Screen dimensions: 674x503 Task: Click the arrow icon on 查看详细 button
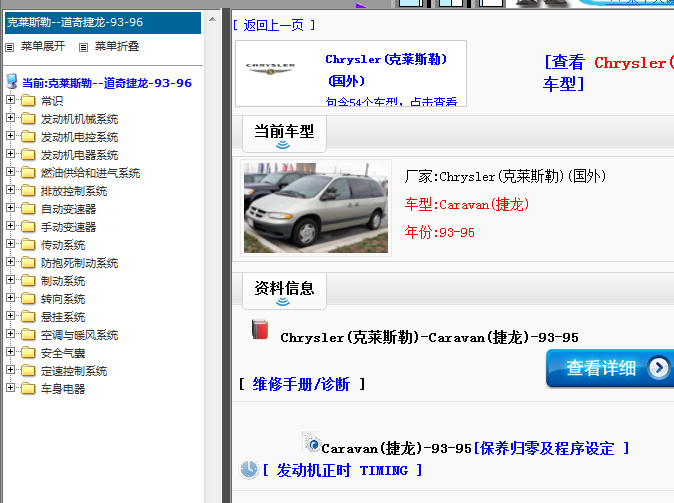coord(659,368)
